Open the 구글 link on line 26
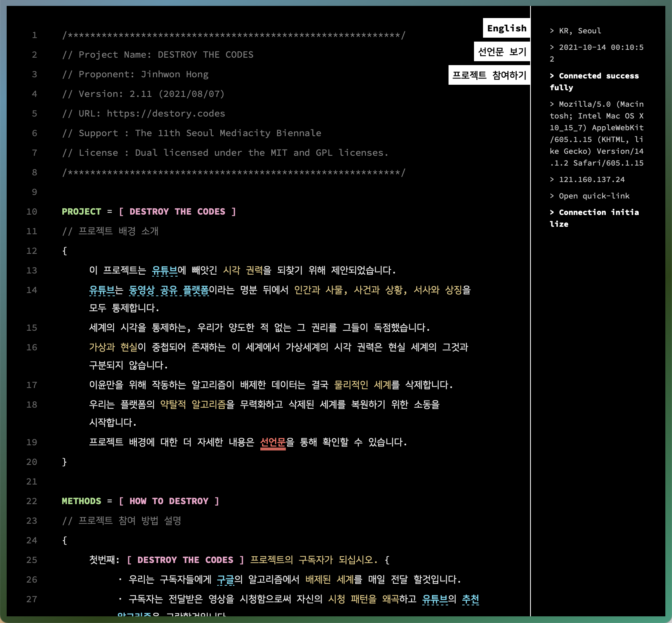 225,579
